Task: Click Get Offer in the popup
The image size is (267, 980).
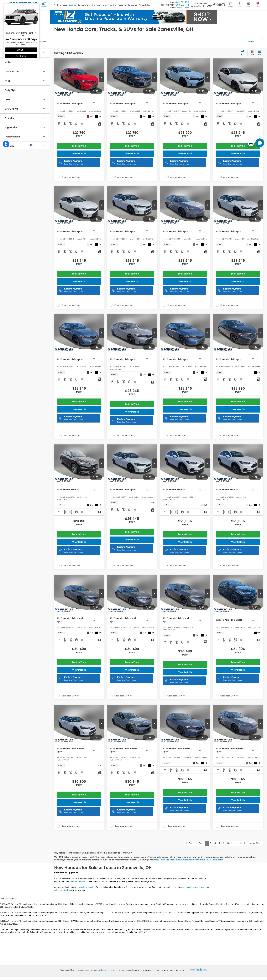Action: tap(21, 50)
